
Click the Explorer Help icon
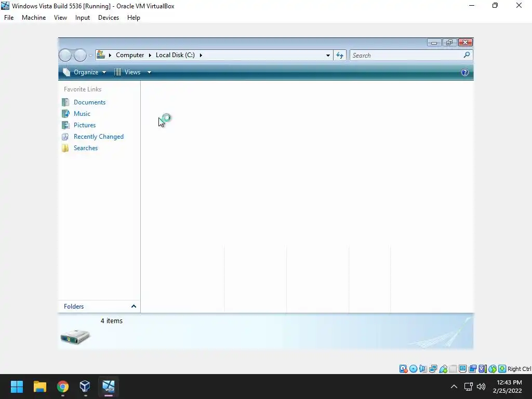tap(465, 72)
